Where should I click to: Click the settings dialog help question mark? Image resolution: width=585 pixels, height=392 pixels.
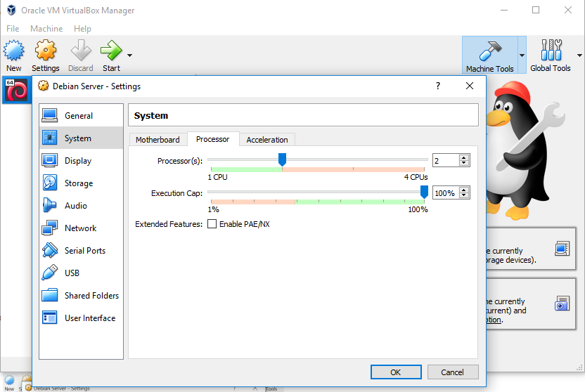pos(438,86)
